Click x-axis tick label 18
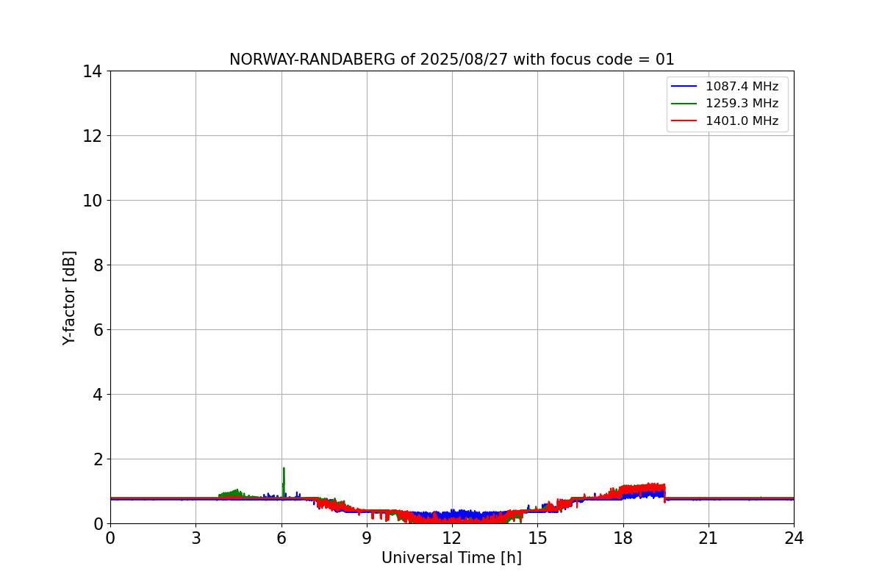This screenshot has height=588, width=882. (623, 538)
